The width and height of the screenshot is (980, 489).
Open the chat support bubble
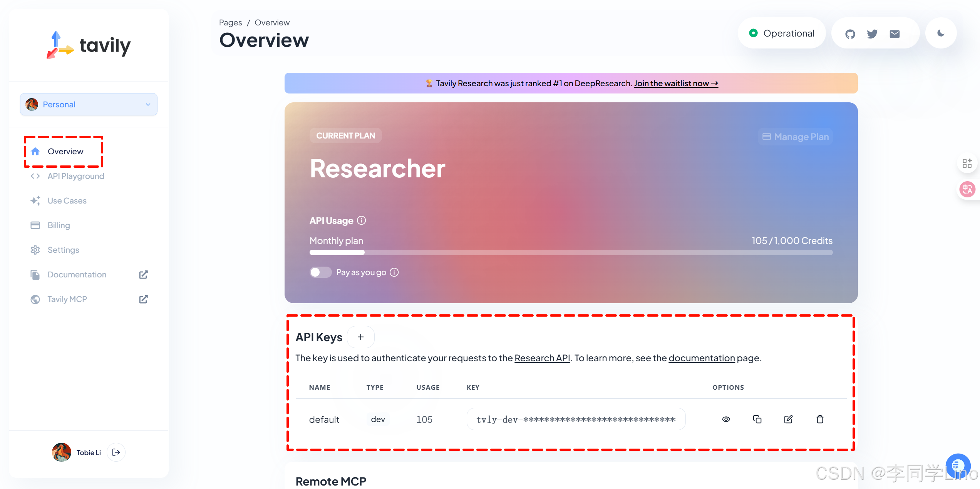[958, 466]
